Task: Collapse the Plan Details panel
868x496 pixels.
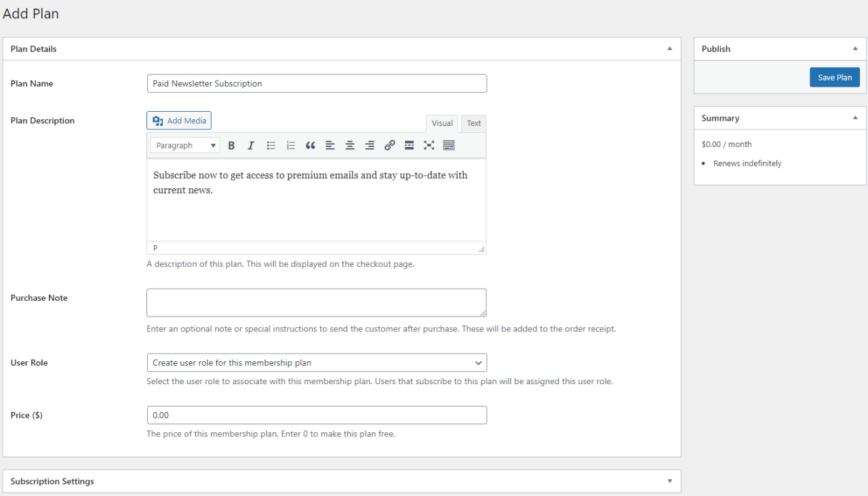Action: [x=669, y=48]
